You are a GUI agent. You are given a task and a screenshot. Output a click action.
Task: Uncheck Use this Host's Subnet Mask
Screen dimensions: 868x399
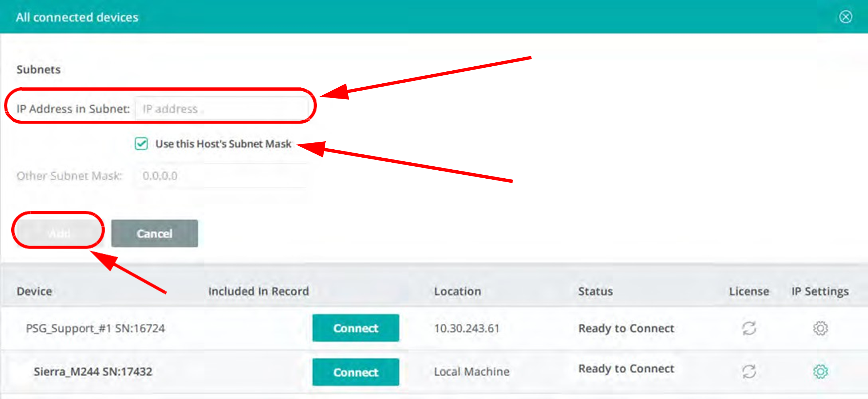pos(141,144)
